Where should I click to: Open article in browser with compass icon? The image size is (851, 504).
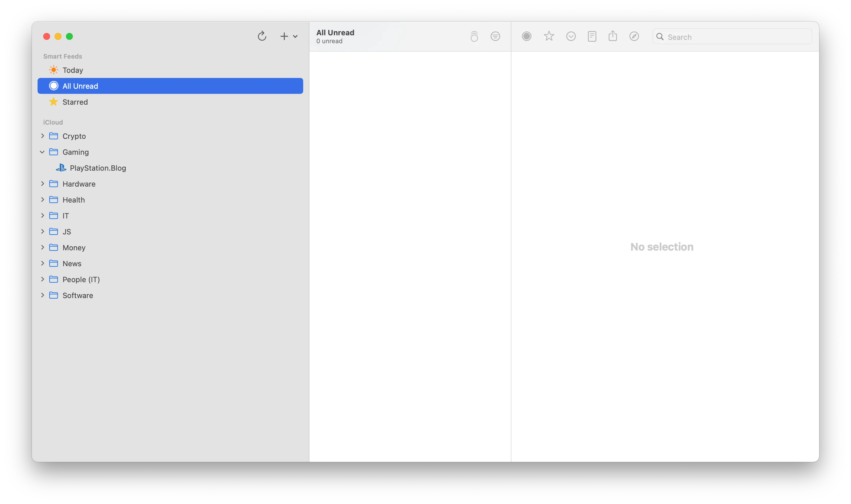634,36
